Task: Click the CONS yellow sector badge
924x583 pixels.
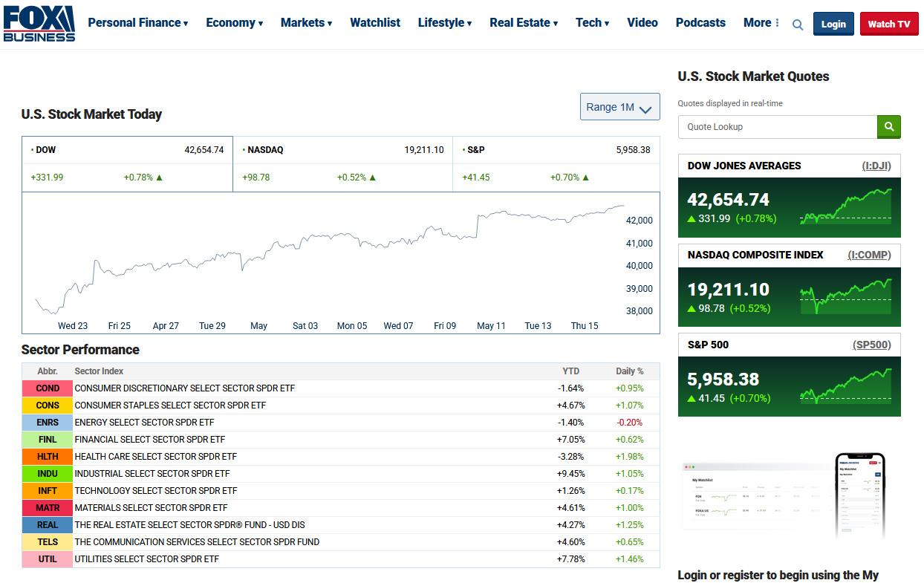Action: [x=48, y=406]
